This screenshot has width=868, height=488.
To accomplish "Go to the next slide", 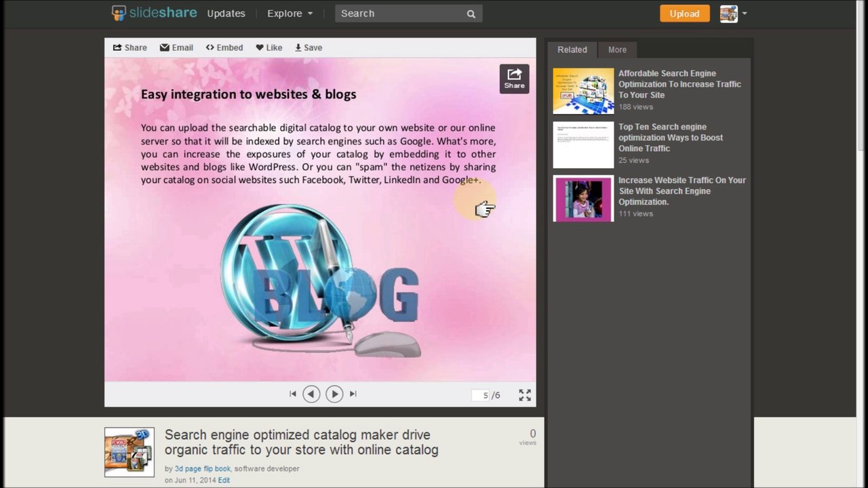I will coord(334,394).
